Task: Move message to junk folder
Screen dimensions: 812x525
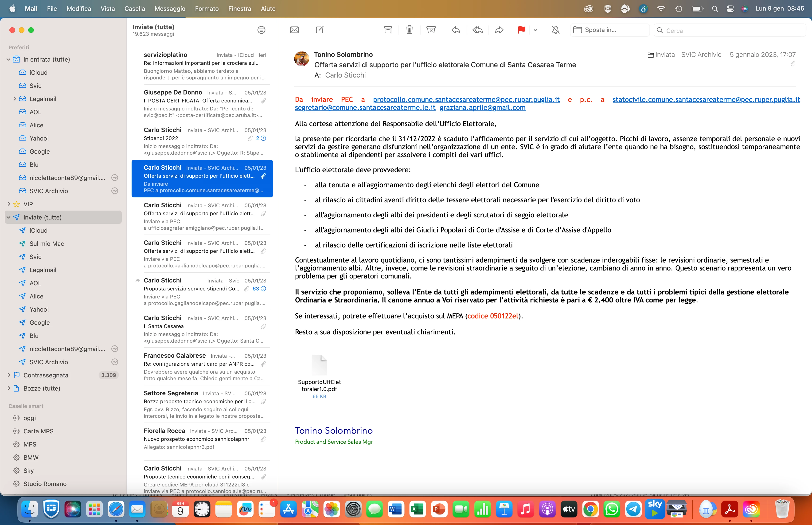Action: [431, 30]
